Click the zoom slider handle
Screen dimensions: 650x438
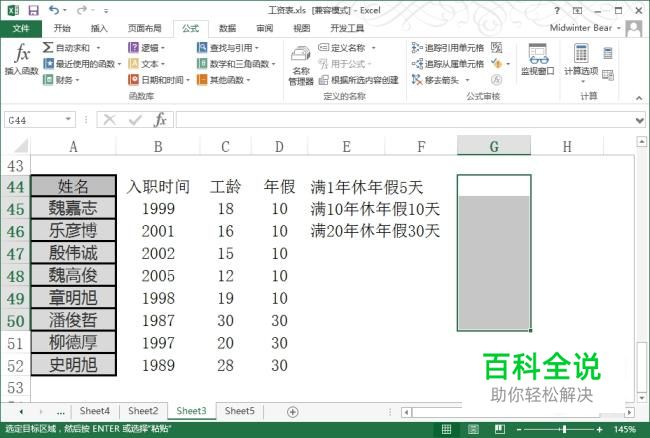pyautogui.click(x=564, y=429)
